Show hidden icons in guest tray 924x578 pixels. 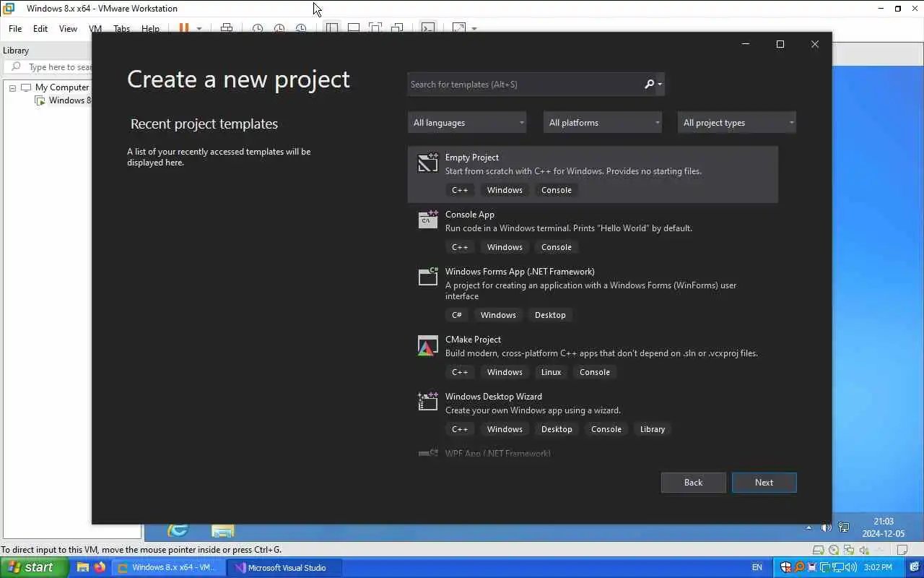808,528
